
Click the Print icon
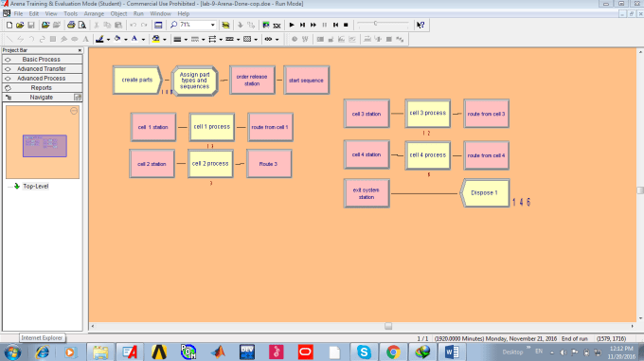pos(71,25)
